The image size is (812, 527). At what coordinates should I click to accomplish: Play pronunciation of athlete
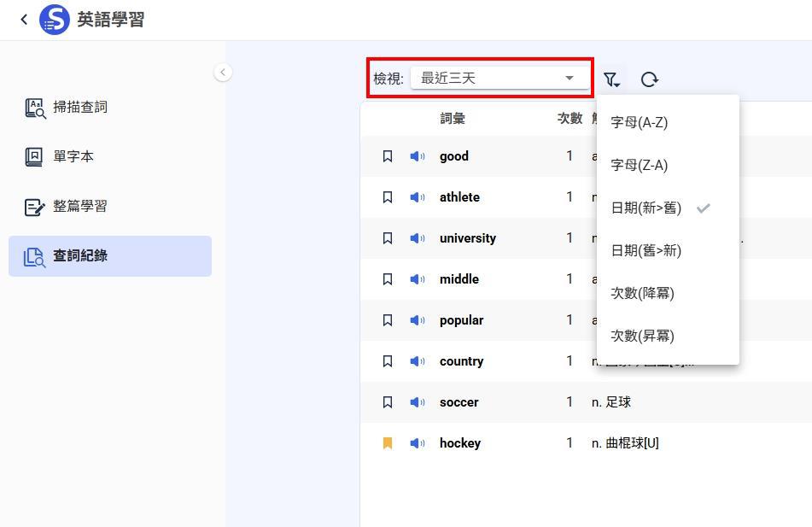[417, 197]
